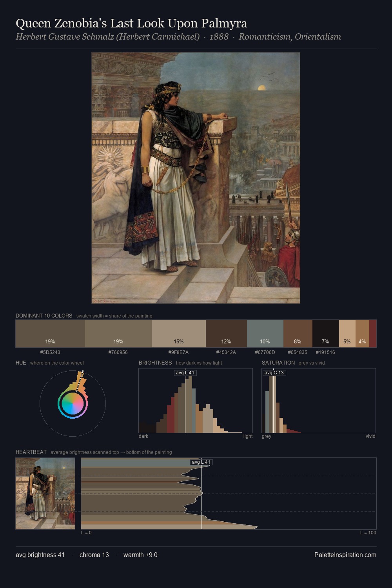
Task: Click the 'L = 100' heartbeat axis label
Action: (x=368, y=533)
